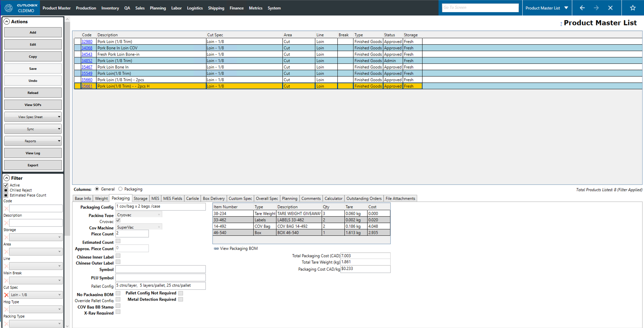The image size is (644, 328).
Task: Expand the Reports dropdown button
Action: pos(33,141)
